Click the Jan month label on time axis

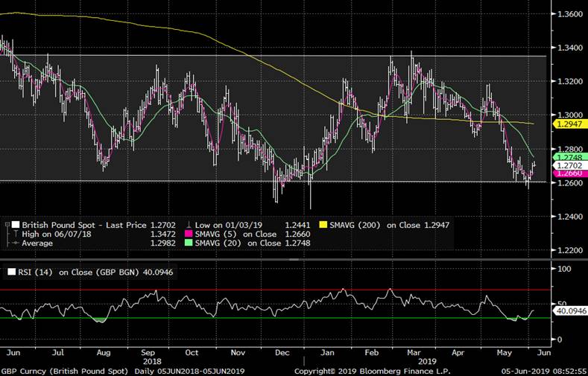point(327,352)
